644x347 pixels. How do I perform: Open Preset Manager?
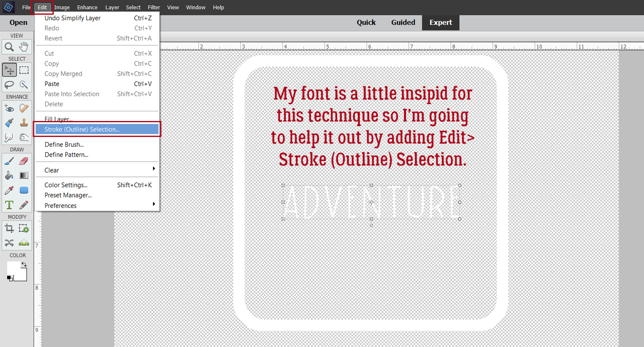pos(97,195)
